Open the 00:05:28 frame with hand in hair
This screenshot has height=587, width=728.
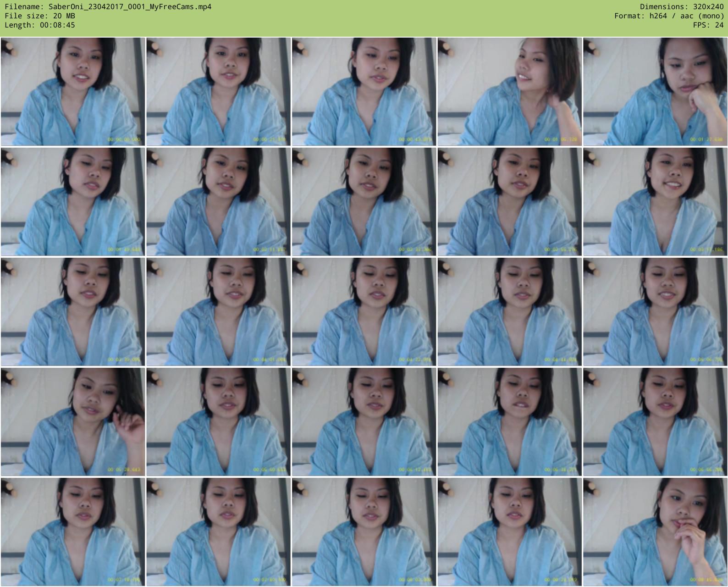pyautogui.click(x=73, y=422)
